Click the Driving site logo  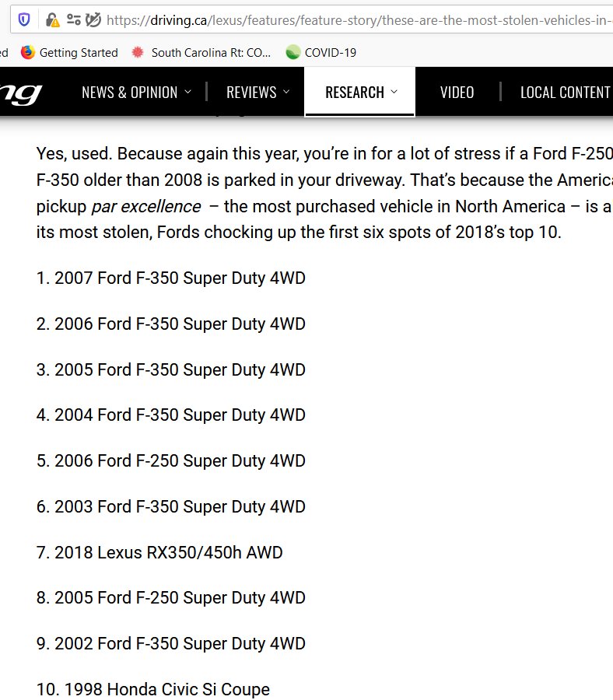click(21, 93)
